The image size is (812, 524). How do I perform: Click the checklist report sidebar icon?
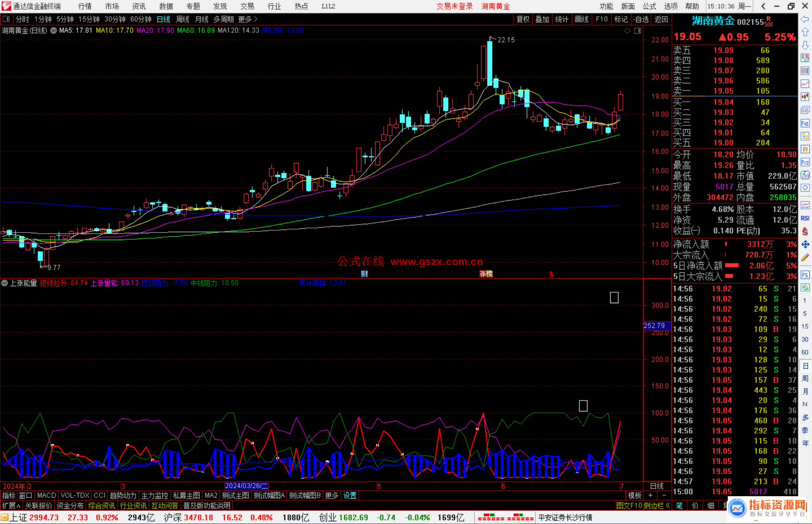click(805, 58)
